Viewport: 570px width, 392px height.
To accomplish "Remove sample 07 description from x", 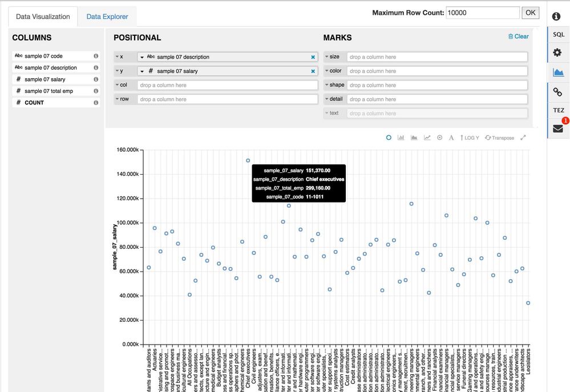I will (313, 57).
